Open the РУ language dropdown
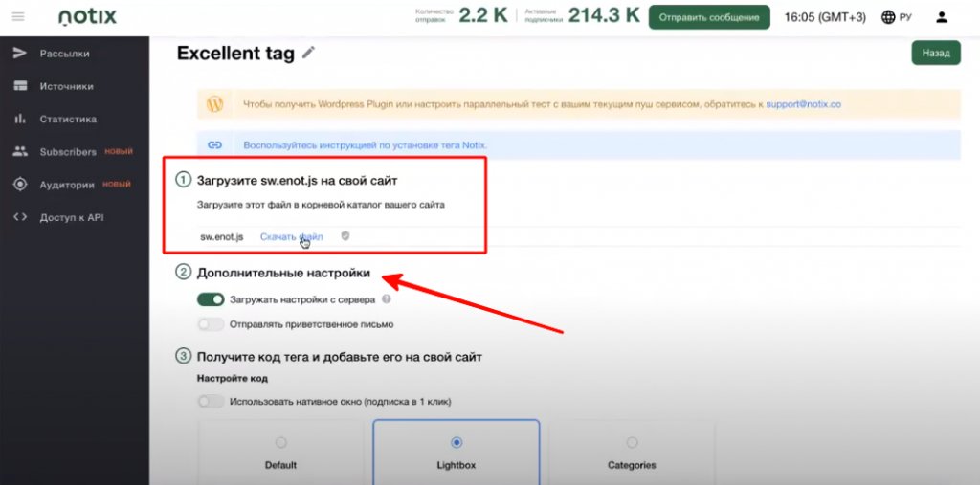 point(905,17)
